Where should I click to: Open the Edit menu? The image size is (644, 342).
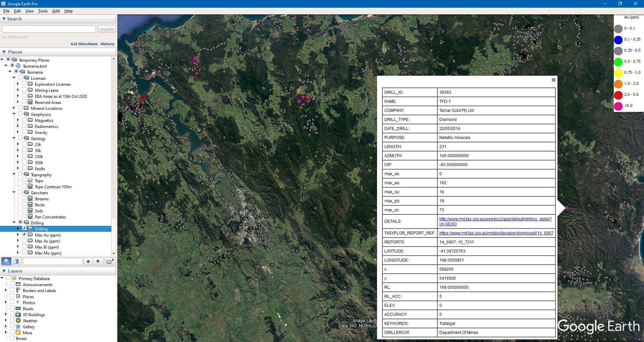click(17, 11)
